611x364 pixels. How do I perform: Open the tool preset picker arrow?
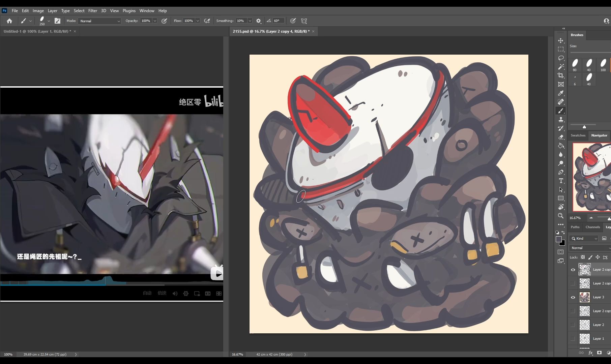[x=30, y=21]
